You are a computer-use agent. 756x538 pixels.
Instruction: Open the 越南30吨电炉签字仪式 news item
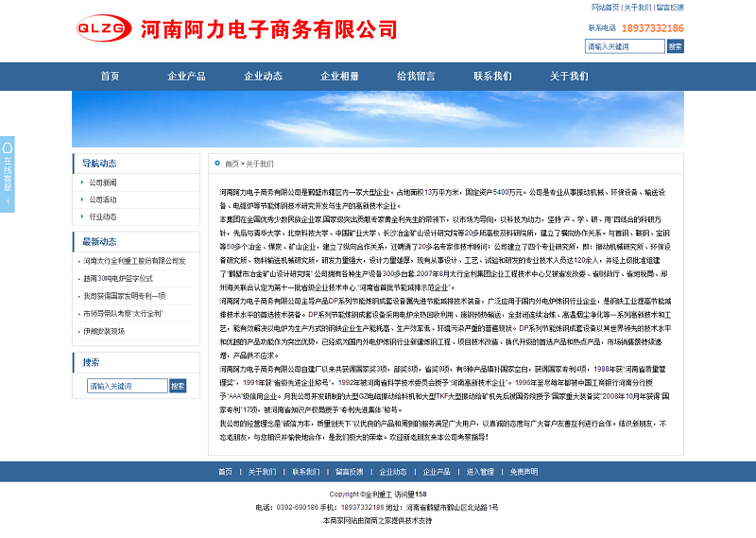[x=118, y=278]
